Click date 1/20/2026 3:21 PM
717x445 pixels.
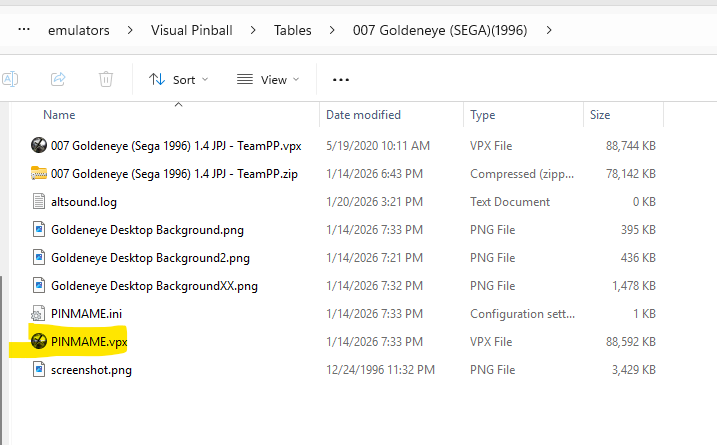click(374, 202)
